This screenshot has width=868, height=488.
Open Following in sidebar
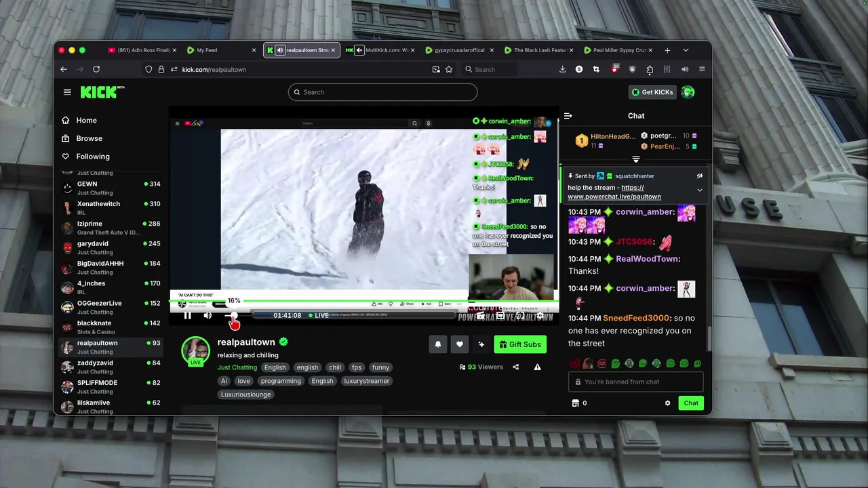pyautogui.click(x=93, y=157)
